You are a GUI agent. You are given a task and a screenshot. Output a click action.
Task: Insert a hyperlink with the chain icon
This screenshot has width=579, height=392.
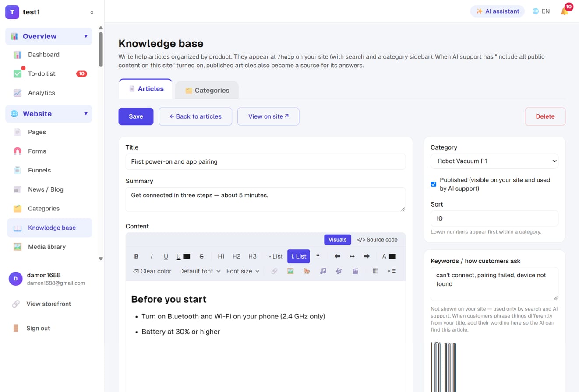point(274,271)
